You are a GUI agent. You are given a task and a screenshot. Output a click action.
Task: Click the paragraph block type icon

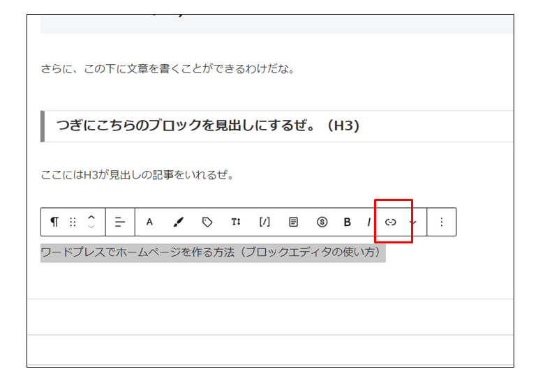pyautogui.click(x=54, y=222)
